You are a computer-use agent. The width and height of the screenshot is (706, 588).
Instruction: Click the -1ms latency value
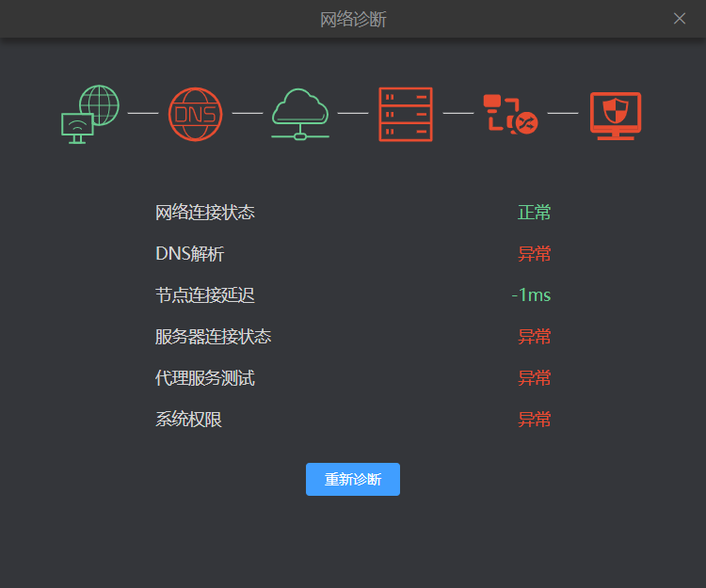[x=531, y=295]
